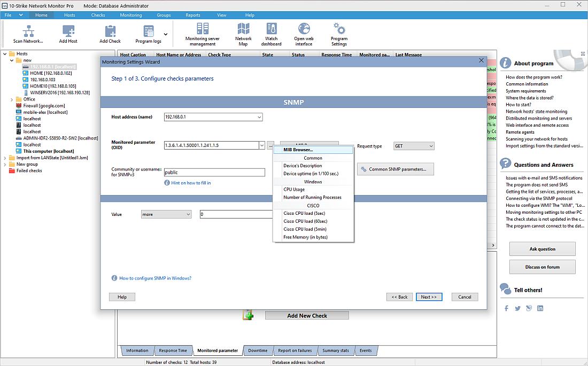Screen dimensions: 588x366
Task: Click the Value threshold input field
Action: pyautogui.click(x=236, y=214)
